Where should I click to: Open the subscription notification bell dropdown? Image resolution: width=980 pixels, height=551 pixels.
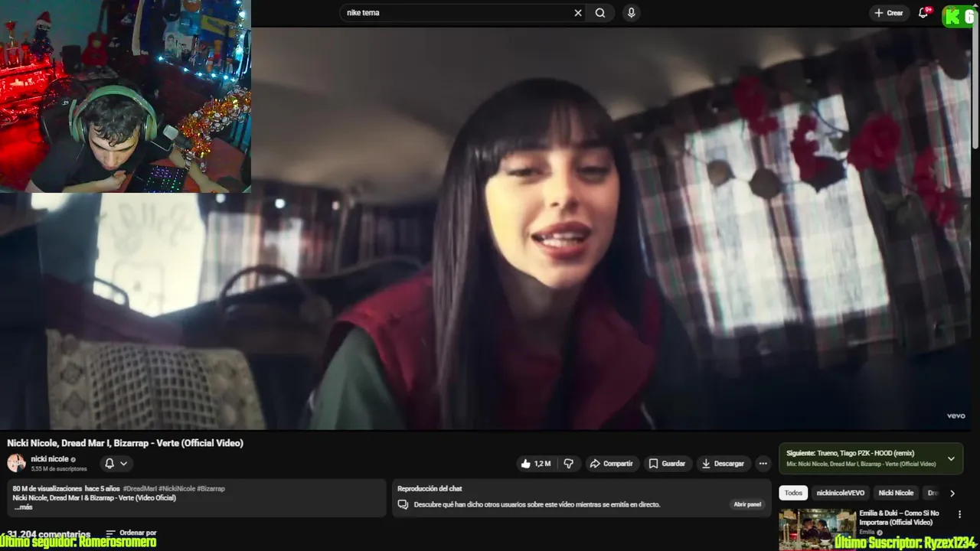click(116, 463)
